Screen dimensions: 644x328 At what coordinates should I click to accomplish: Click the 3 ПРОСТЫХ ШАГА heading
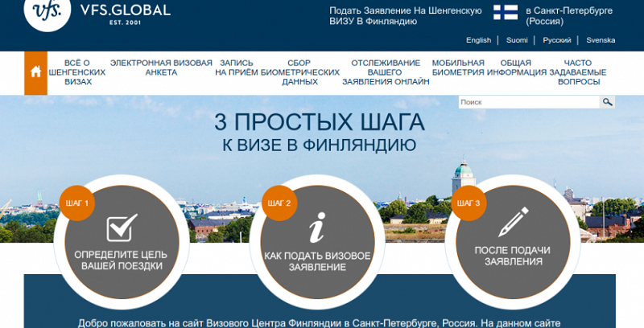coord(319,122)
